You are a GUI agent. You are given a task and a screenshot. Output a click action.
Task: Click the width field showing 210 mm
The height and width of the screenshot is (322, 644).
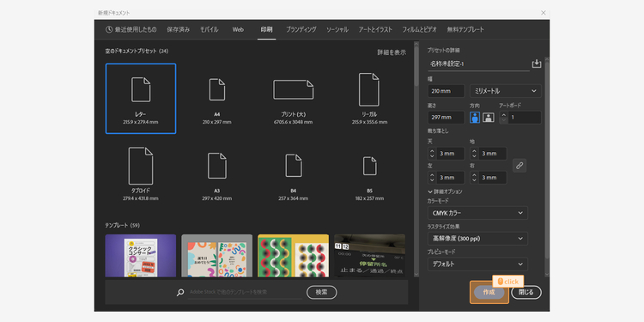click(x=446, y=91)
